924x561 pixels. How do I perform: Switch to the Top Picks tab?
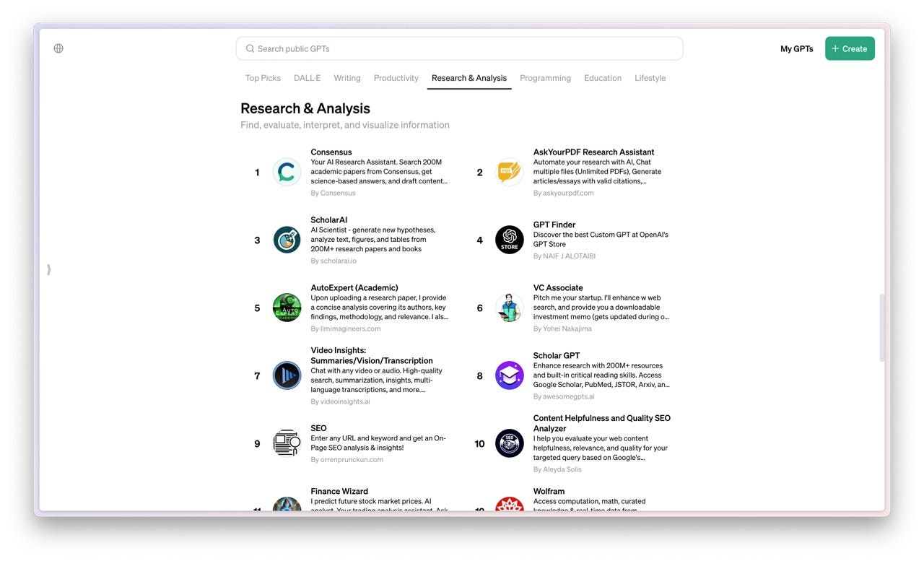click(263, 78)
